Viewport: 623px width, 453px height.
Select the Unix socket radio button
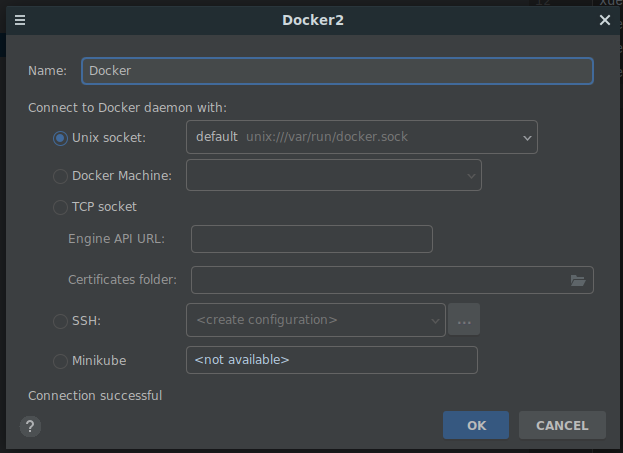click(60, 138)
